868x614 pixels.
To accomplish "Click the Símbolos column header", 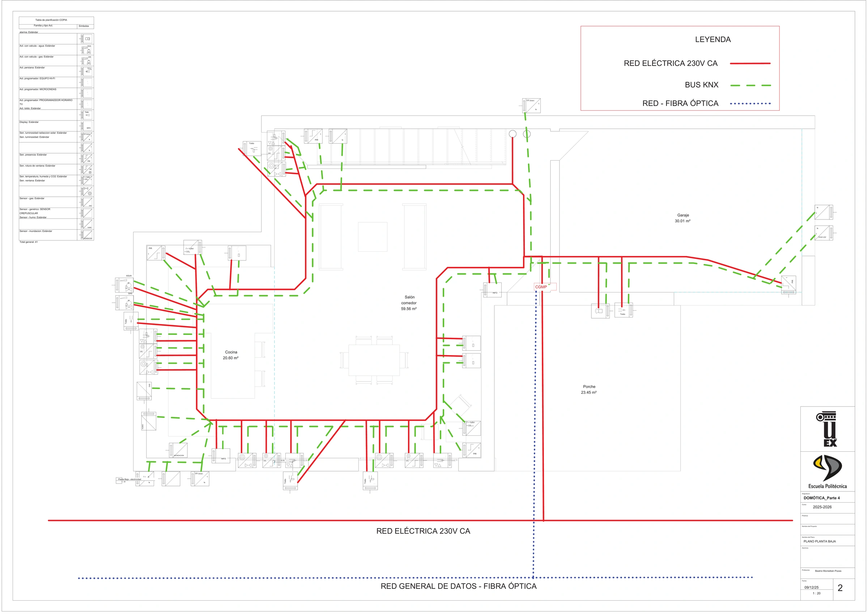I will tap(84, 26).
